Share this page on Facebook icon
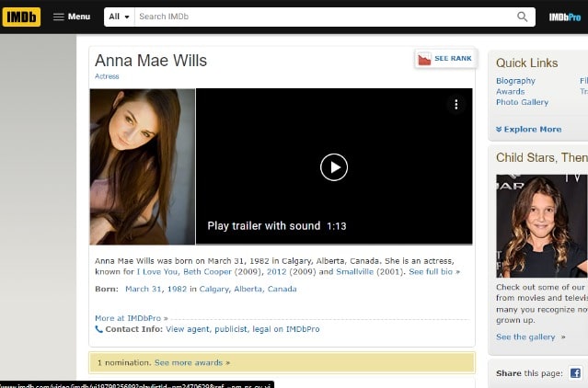Image resolution: width=588 pixels, height=388 pixels. click(575, 373)
